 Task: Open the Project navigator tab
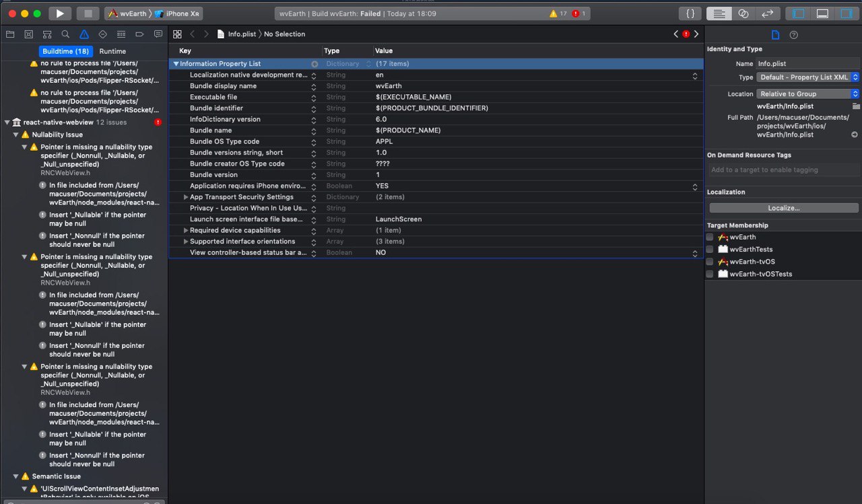[x=10, y=34]
